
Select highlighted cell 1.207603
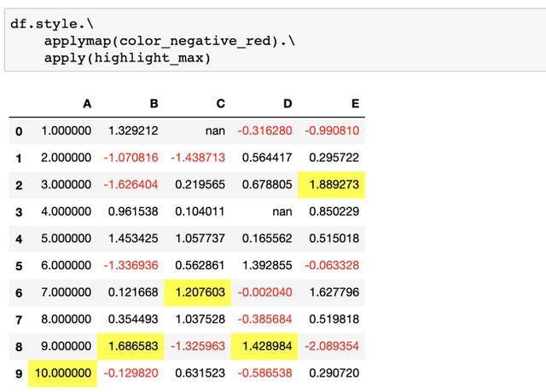tap(197, 292)
